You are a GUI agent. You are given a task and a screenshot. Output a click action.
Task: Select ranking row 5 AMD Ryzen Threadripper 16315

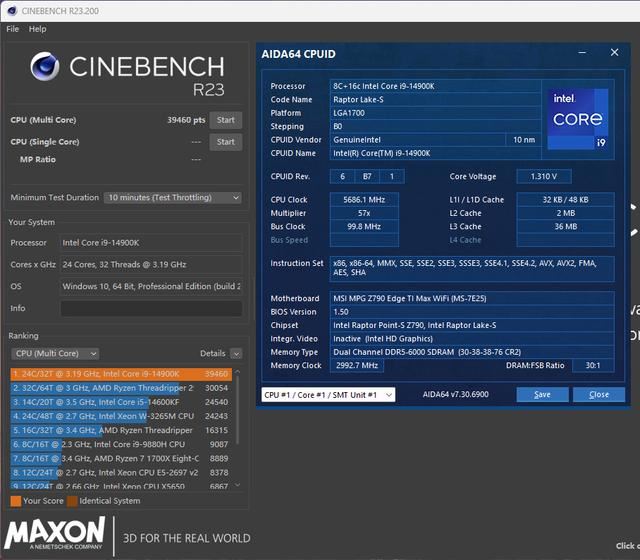tap(121, 430)
